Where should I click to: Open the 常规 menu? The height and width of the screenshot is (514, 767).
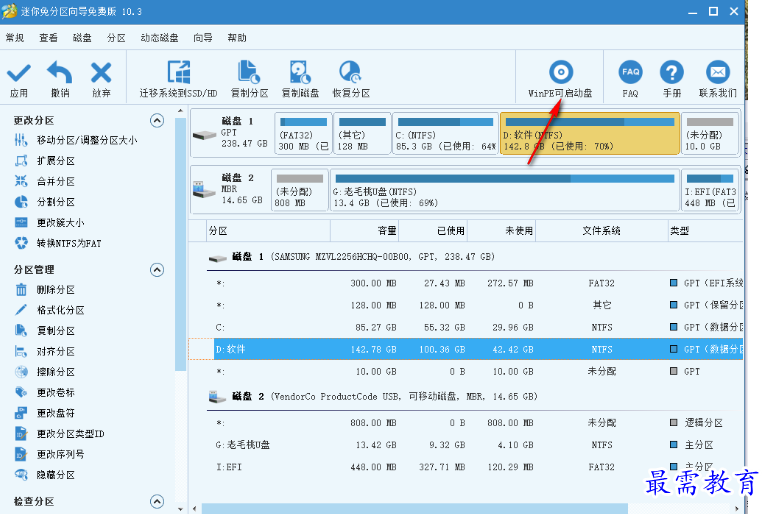15,38
